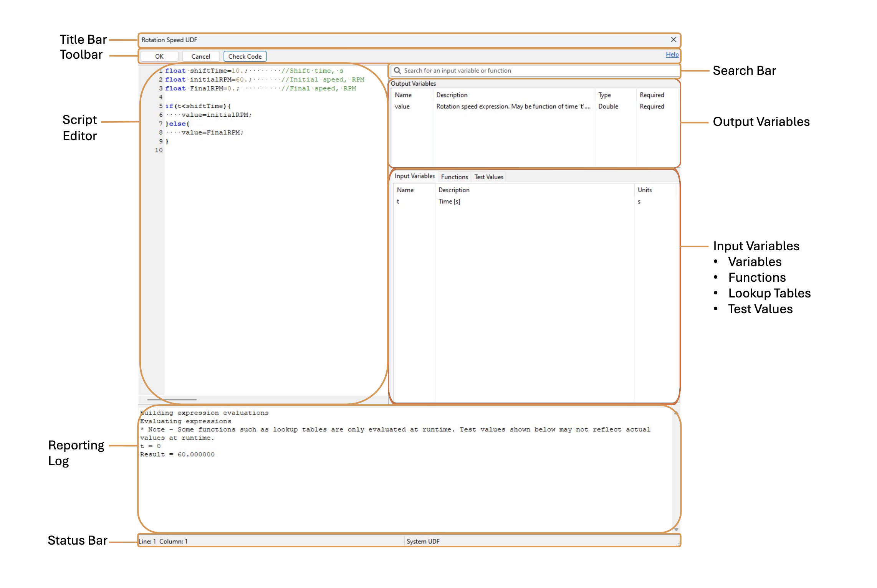Click the OK button

pyautogui.click(x=159, y=56)
